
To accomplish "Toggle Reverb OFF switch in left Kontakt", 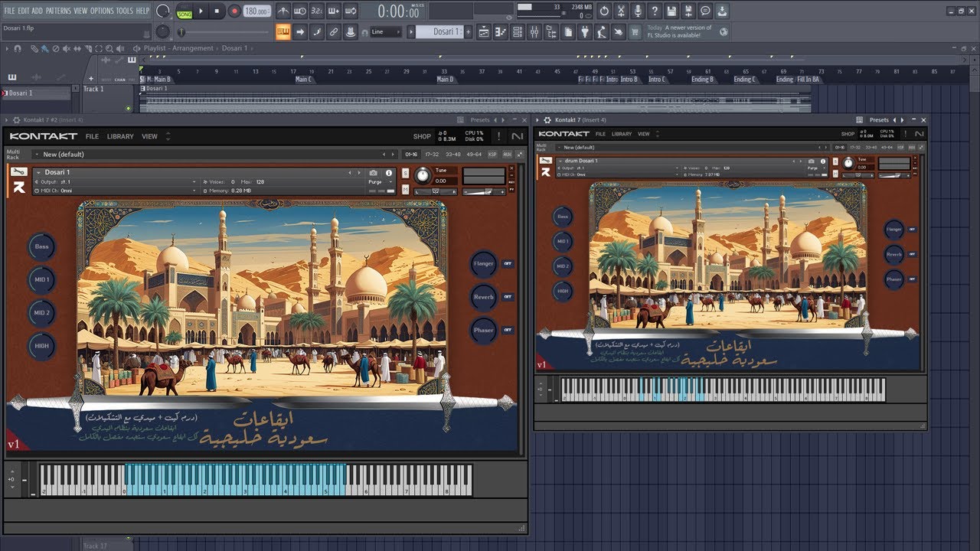I will pyautogui.click(x=508, y=297).
